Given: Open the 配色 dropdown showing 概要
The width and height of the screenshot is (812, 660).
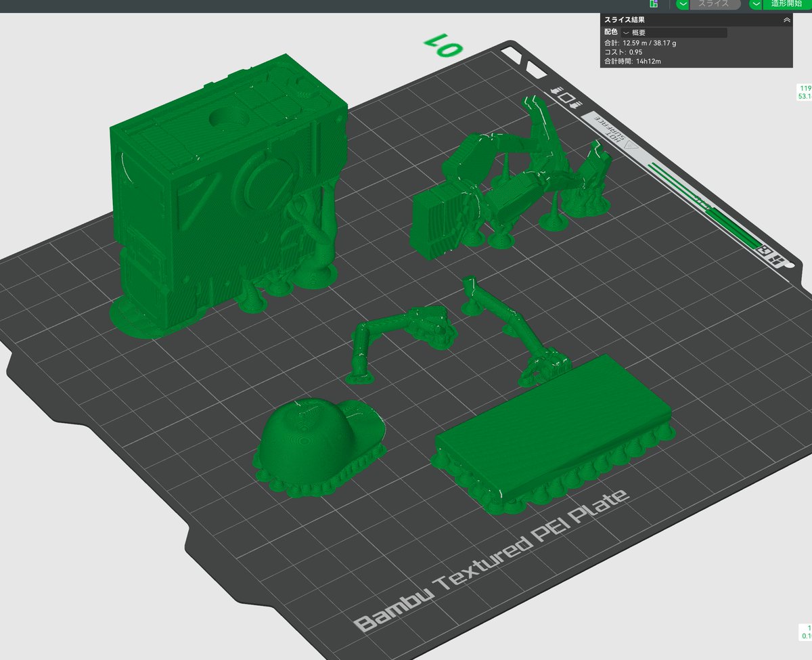Looking at the screenshot, I should coord(674,32).
